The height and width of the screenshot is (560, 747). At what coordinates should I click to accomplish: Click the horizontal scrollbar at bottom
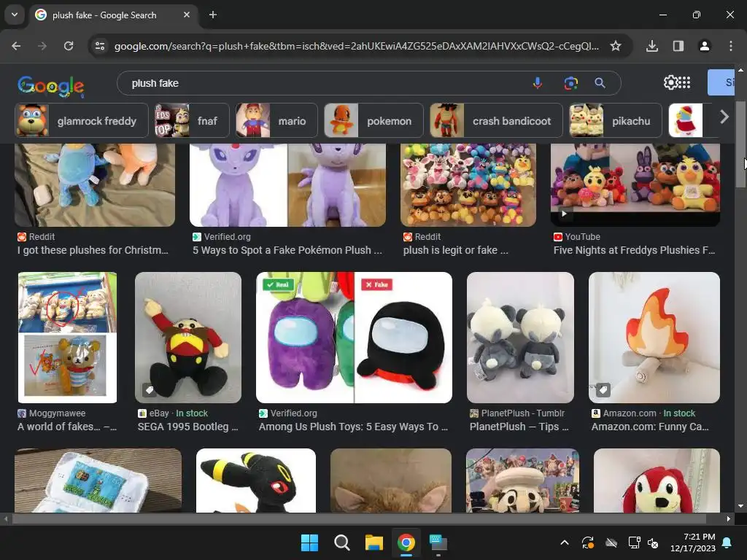point(360,518)
